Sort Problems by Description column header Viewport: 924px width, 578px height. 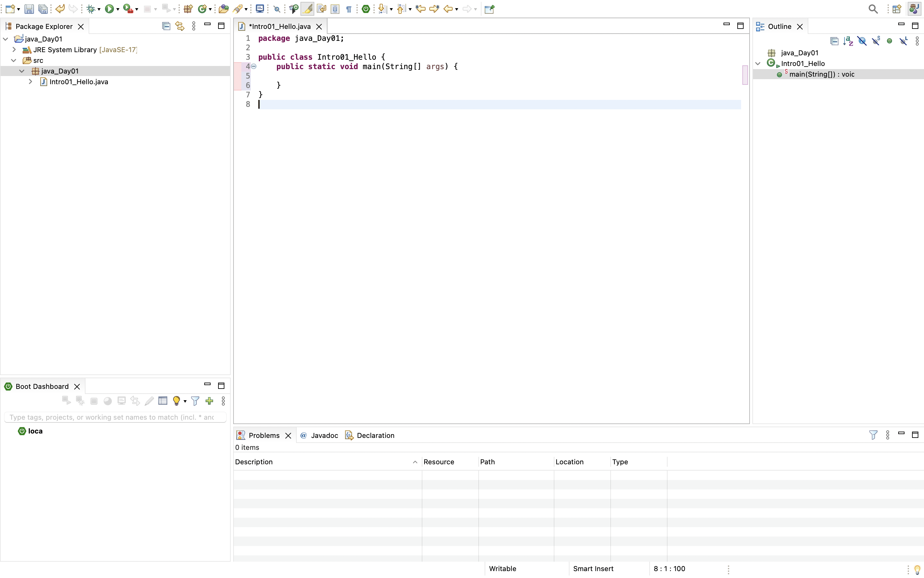[x=327, y=462]
